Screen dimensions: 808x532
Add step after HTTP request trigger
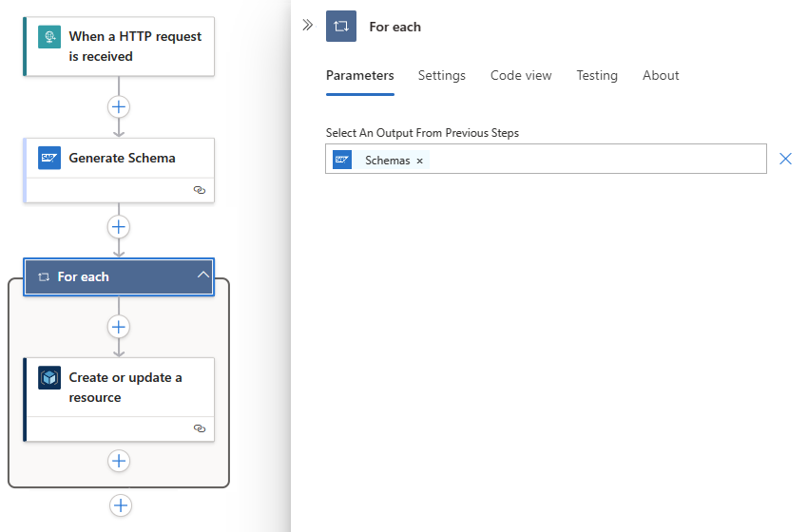[119, 106]
